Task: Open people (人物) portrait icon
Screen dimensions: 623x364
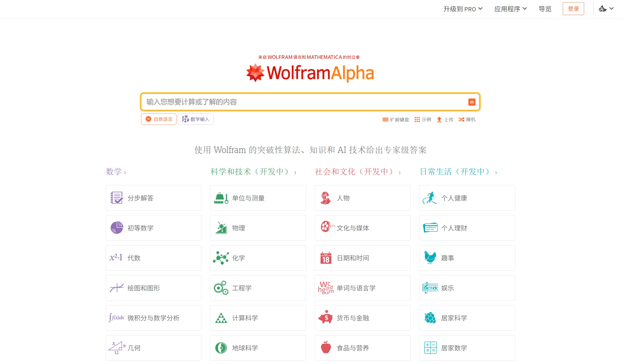Action: [x=326, y=198]
